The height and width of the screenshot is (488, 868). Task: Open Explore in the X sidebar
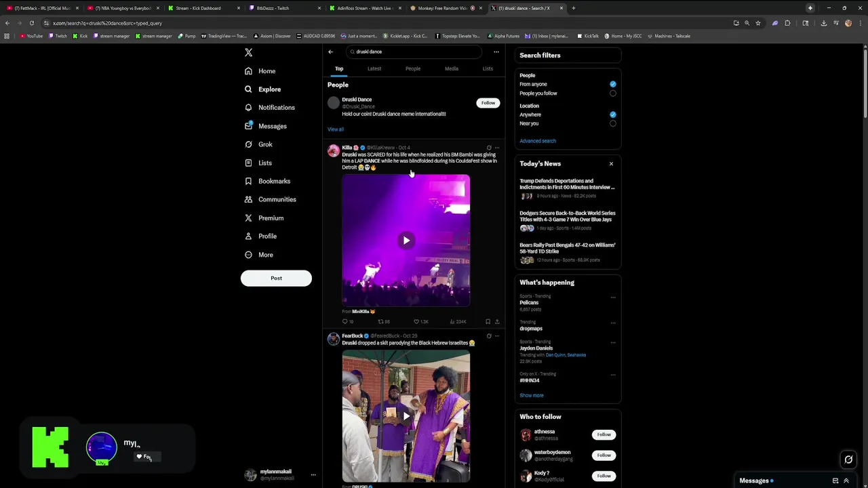(x=263, y=89)
